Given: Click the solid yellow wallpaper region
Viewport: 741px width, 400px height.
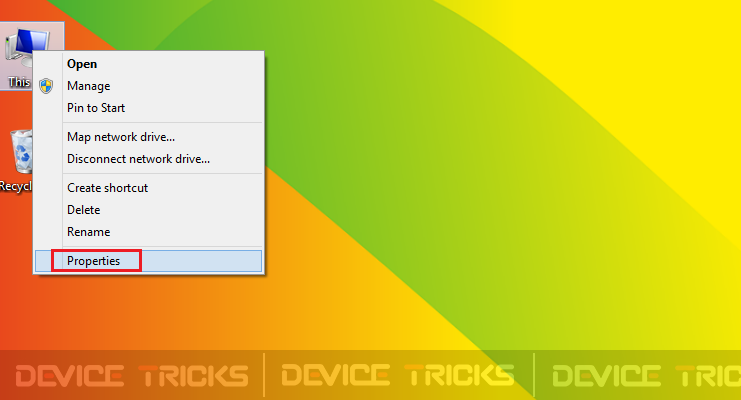Looking at the screenshot, I should (662, 71).
